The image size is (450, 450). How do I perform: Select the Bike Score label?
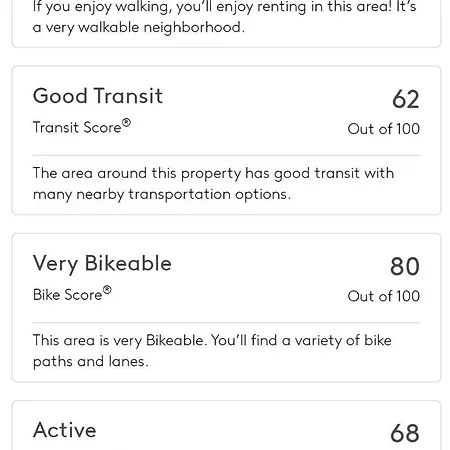67,295
